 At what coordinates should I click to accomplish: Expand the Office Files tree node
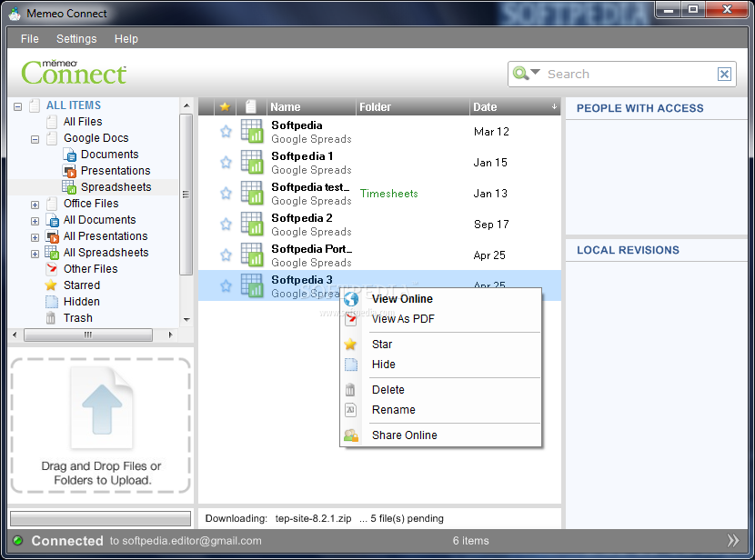(35, 205)
